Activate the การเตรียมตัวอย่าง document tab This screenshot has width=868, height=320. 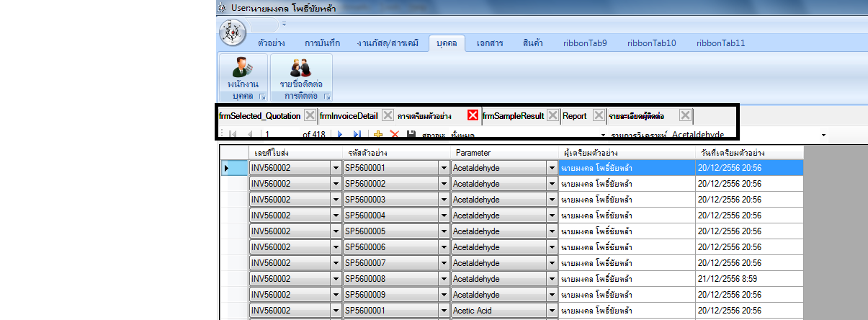tap(424, 115)
